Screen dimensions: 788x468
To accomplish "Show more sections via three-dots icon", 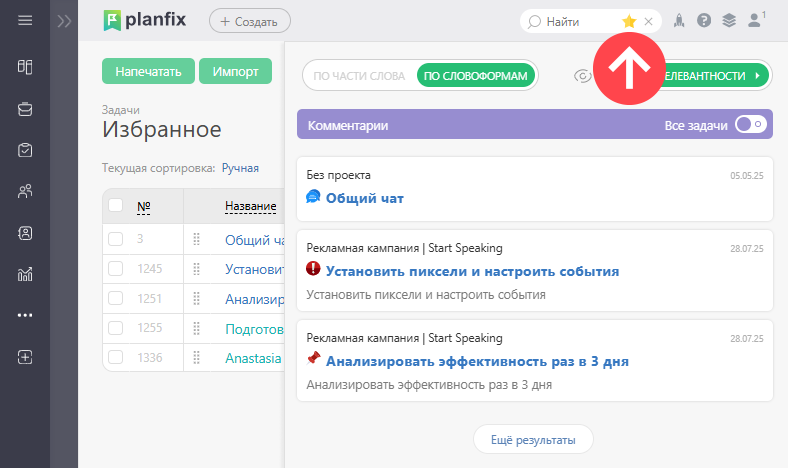I will (x=25, y=315).
